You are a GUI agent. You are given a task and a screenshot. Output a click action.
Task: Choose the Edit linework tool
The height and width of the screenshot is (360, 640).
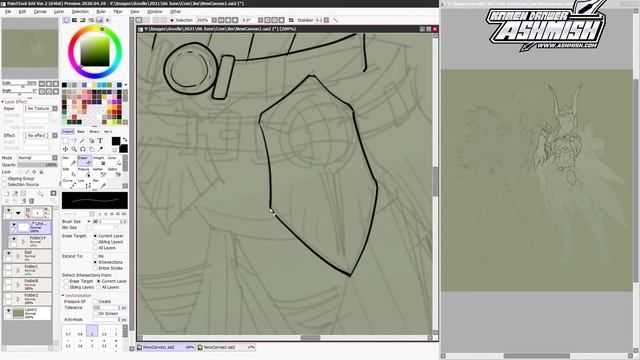pos(69,172)
